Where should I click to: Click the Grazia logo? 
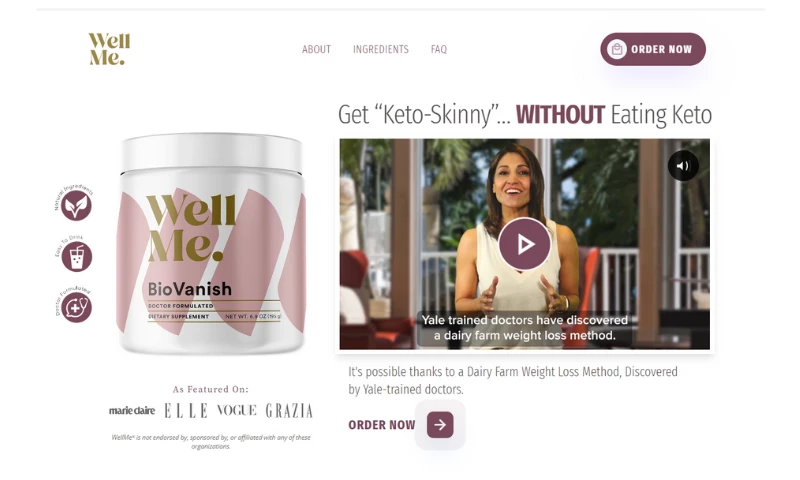pyautogui.click(x=289, y=411)
